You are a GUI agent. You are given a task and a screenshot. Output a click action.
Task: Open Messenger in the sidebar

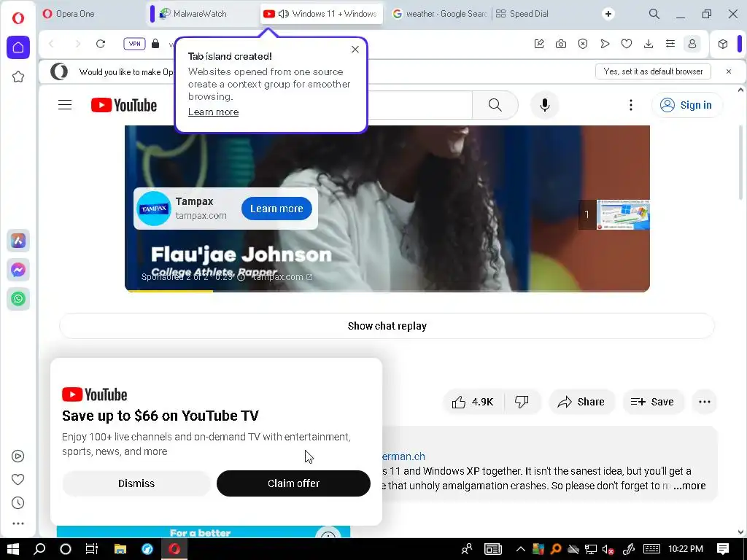pos(18,270)
